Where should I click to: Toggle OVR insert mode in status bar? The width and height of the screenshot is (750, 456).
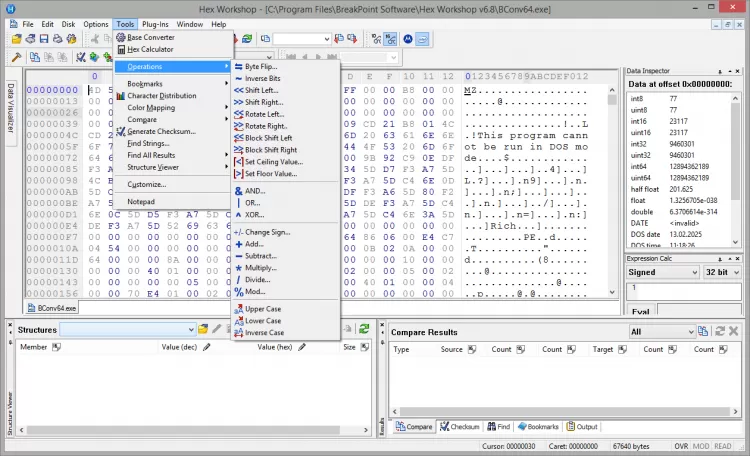point(681,445)
